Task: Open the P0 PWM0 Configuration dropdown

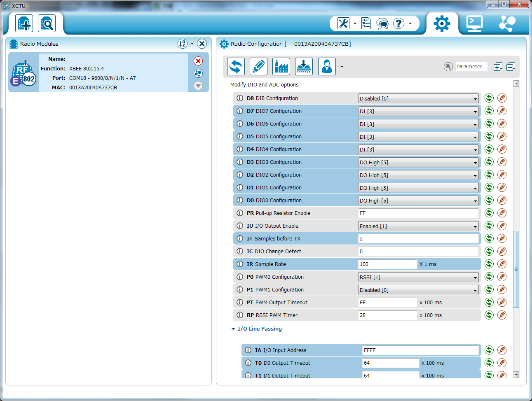Action: click(x=418, y=277)
